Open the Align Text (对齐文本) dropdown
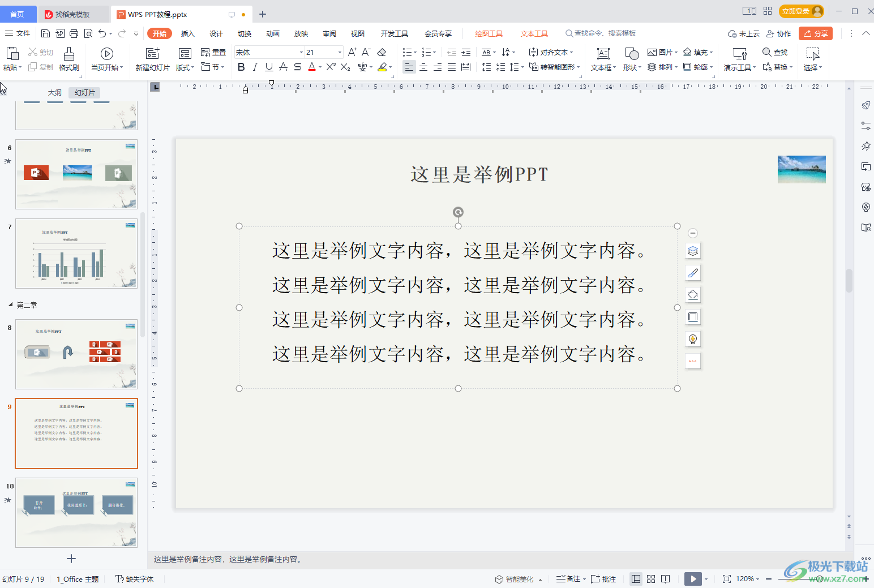This screenshot has width=874, height=588. 551,52
